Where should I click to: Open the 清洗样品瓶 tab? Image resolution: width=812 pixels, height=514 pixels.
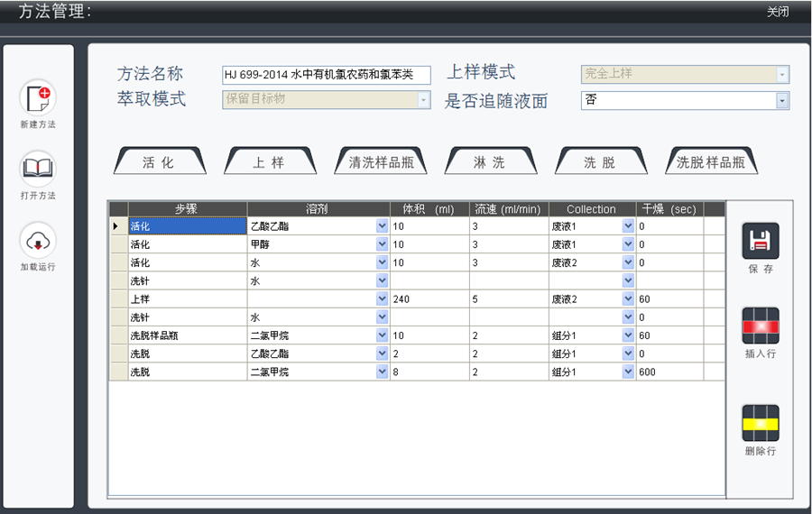(x=380, y=162)
